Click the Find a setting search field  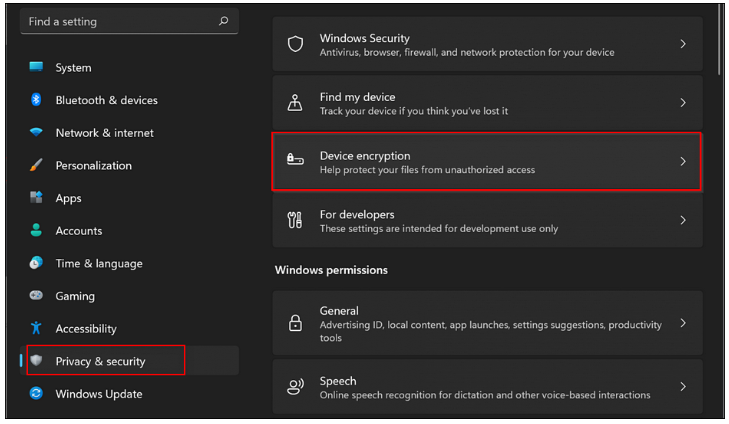[129, 21]
